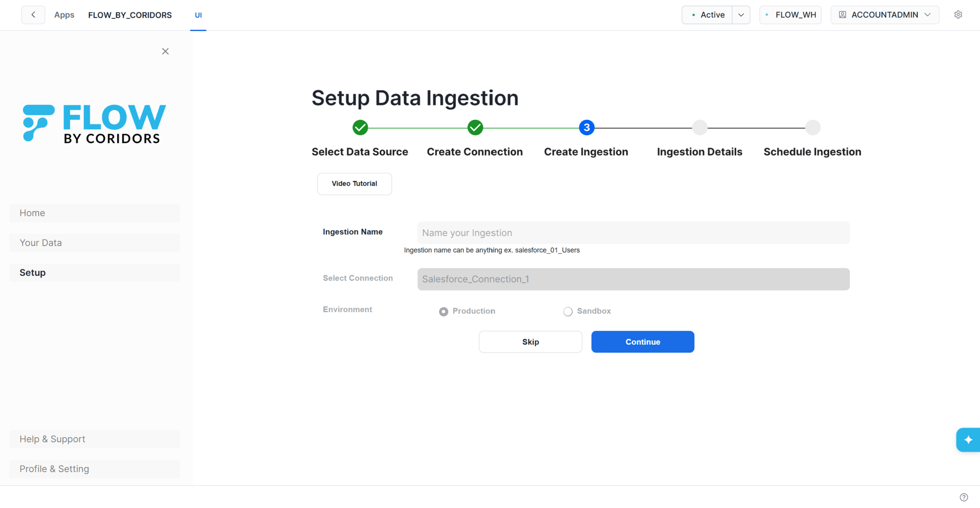Click the Video Tutorial button
Viewport: 980px width, 508px height.
[x=354, y=184]
